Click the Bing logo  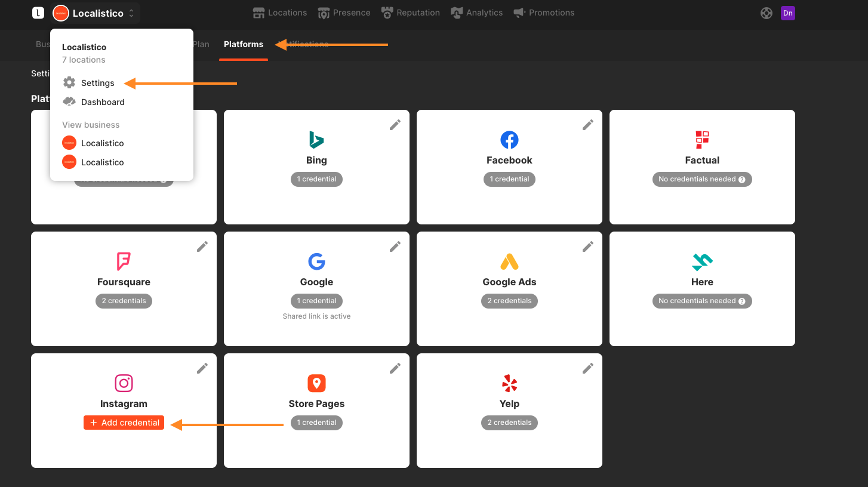pyautogui.click(x=316, y=140)
